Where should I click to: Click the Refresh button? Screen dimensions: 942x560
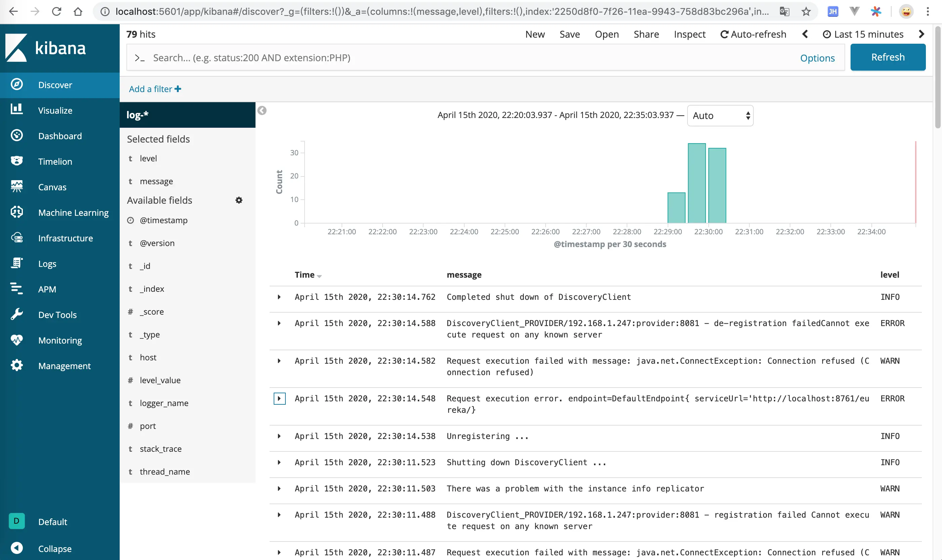[888, 57]
